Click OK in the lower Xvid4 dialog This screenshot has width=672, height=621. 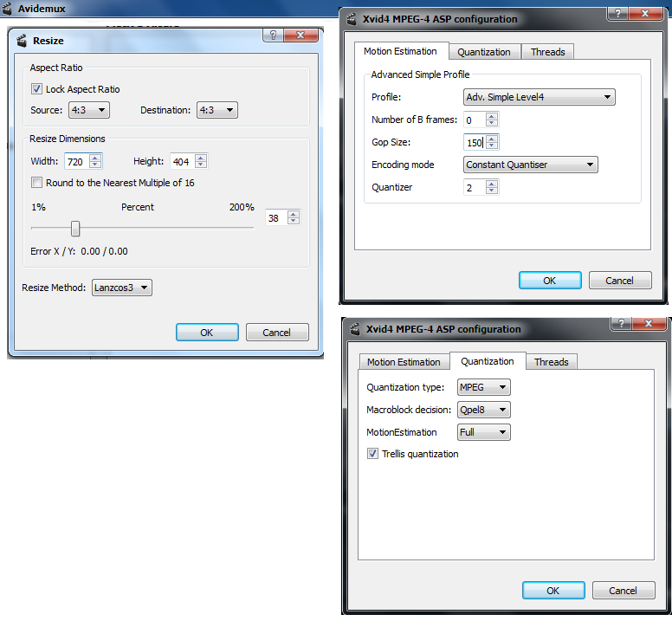click(x=553, y=591)
